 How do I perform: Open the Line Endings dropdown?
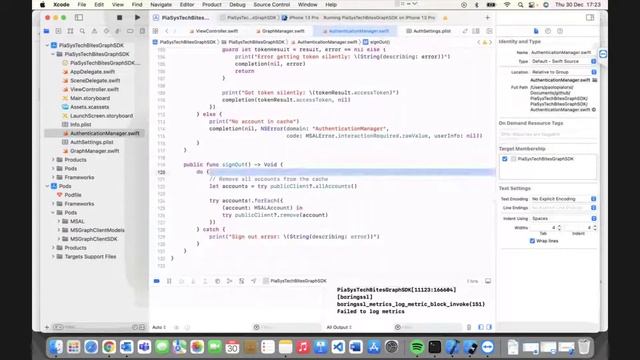coord(564,208)
